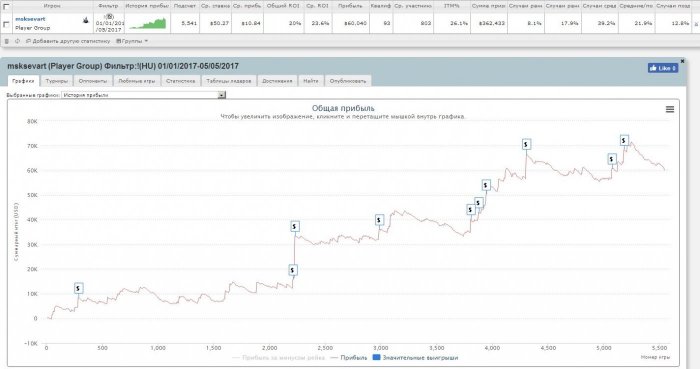The image size is (700, 369).
Task: Click the trash delete icon below player row
Action: 7,41
